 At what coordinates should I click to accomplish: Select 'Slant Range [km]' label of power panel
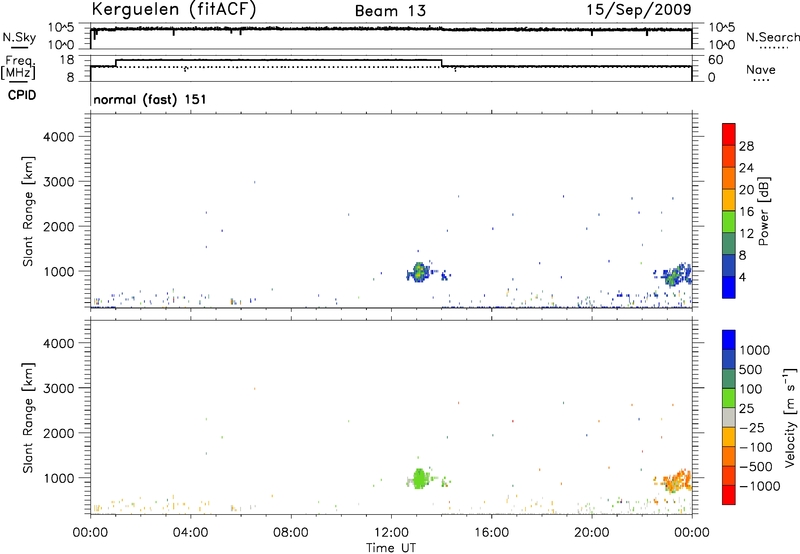pyautogui.click(x=28, y=211)
